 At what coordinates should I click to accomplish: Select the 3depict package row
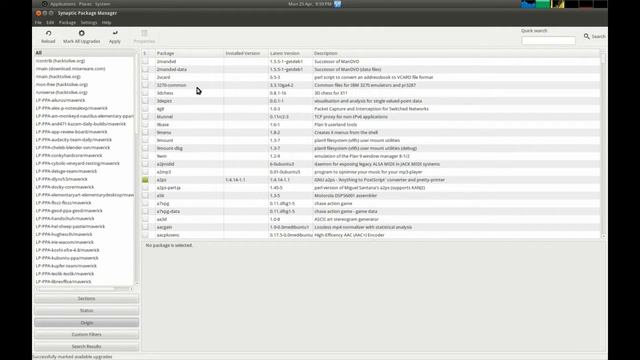[371, 101]
